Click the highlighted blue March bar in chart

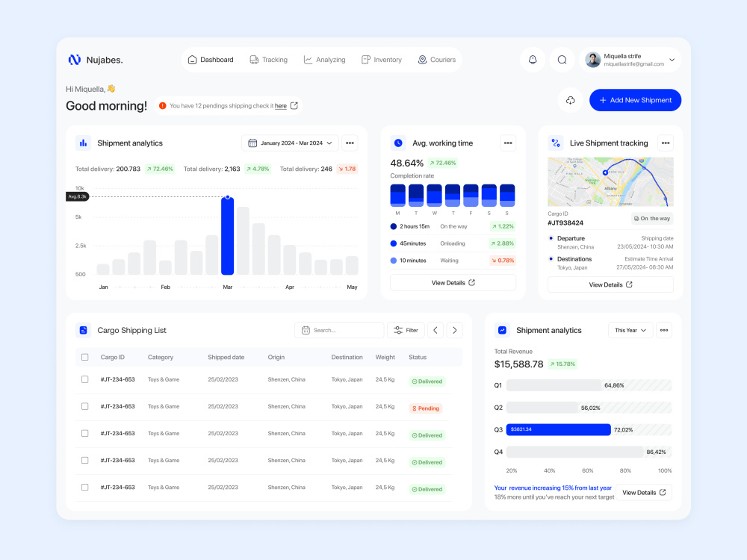[228, 236]
